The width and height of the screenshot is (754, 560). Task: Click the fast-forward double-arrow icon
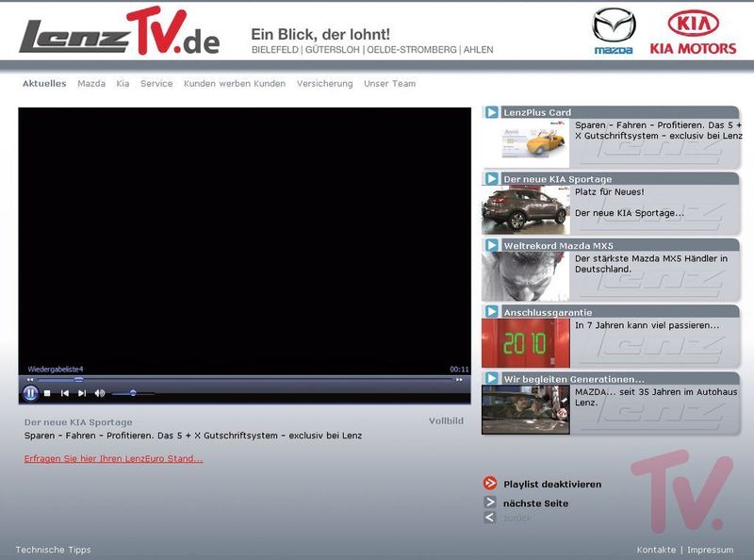[459, 380]
